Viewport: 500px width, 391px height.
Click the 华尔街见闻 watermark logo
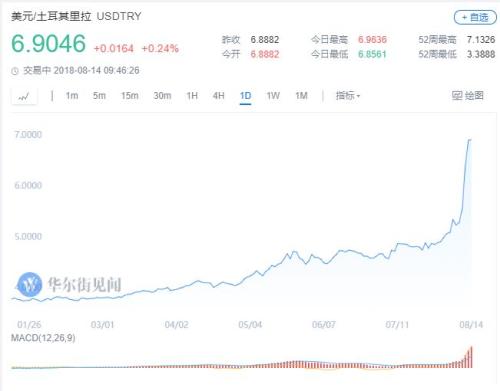[x=30, y=284]
